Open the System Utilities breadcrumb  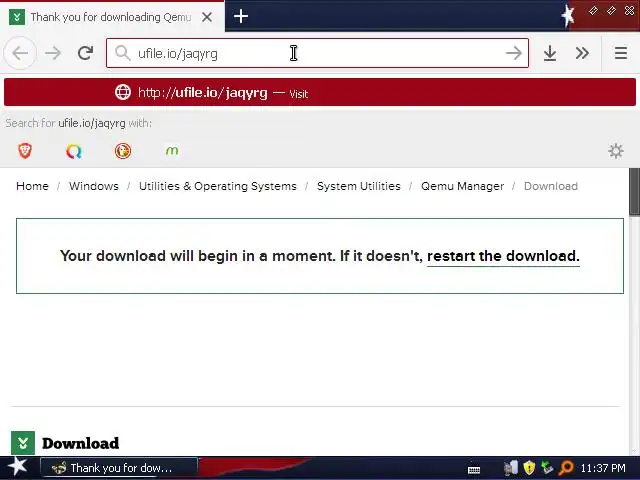point(358,186)
